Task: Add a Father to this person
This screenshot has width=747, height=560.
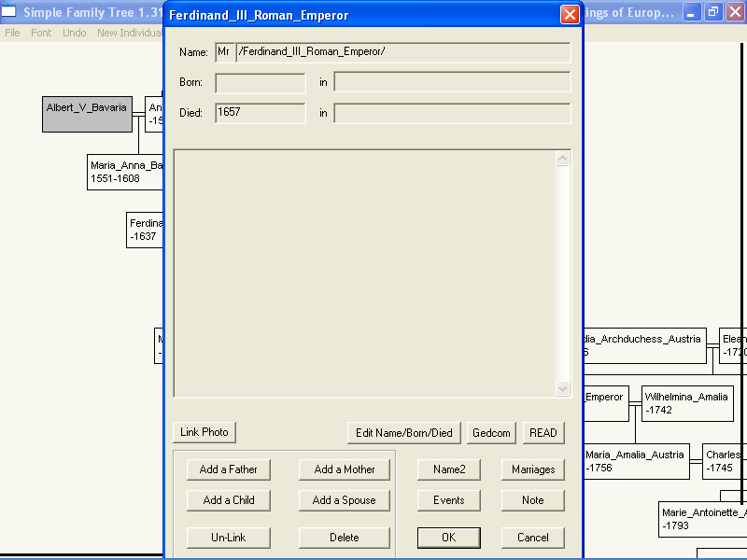Action: click(x=228, y=469)
